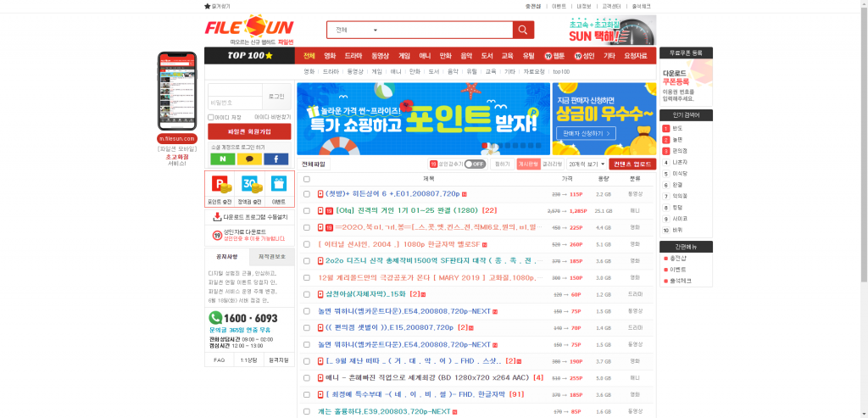868x418 pixels.
Task: Check the box for 이터널 선샤인 row
Action: tap(307, 244)
